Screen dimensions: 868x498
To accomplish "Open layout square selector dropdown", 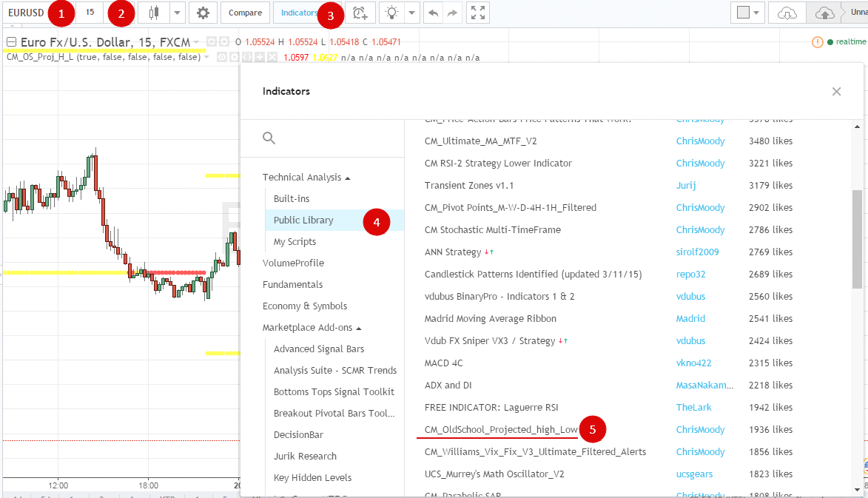I will point(748,13).
